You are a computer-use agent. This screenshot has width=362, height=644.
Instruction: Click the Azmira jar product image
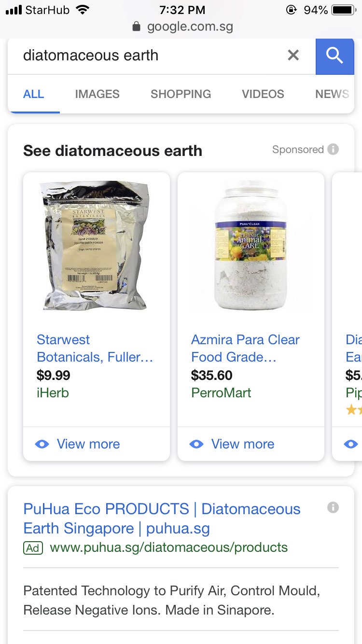(x=250, y=246)
